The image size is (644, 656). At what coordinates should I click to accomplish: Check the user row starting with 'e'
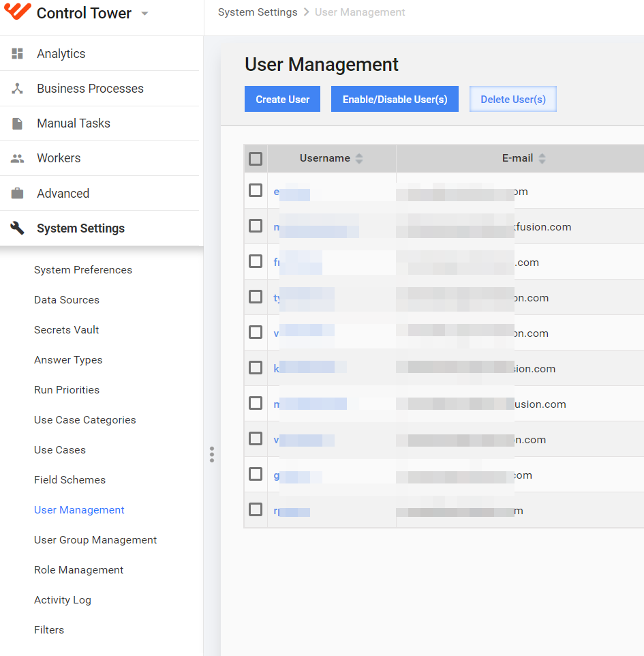(256, 190)
